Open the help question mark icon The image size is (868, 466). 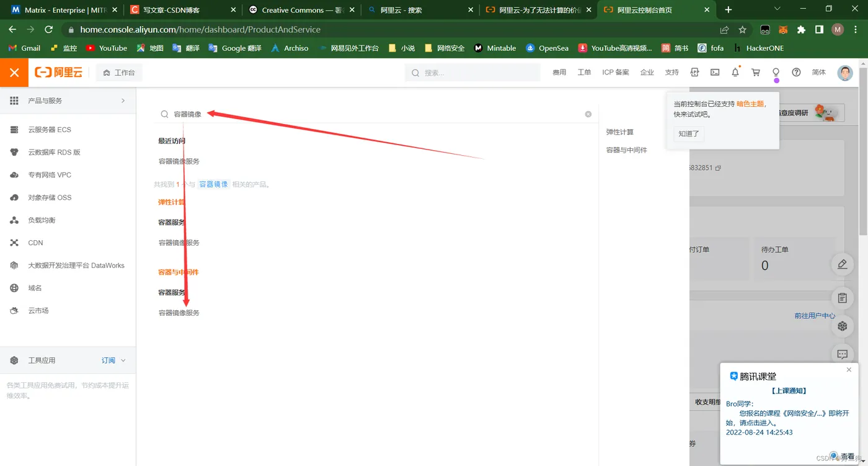796,73
